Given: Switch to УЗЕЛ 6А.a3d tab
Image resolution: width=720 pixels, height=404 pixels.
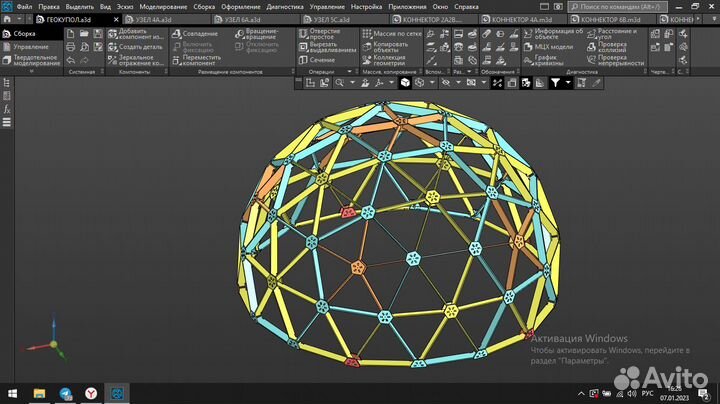Looking at the screenshot, I should click(x=256, y=20).
